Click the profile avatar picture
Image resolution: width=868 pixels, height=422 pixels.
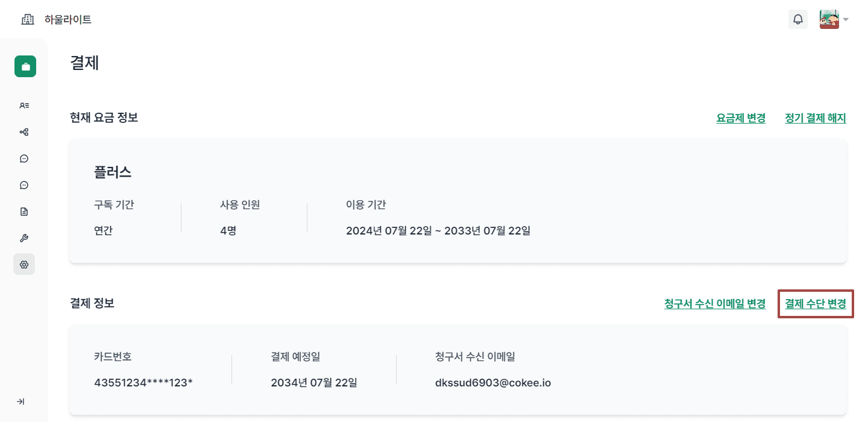click(x=829, y=19)
